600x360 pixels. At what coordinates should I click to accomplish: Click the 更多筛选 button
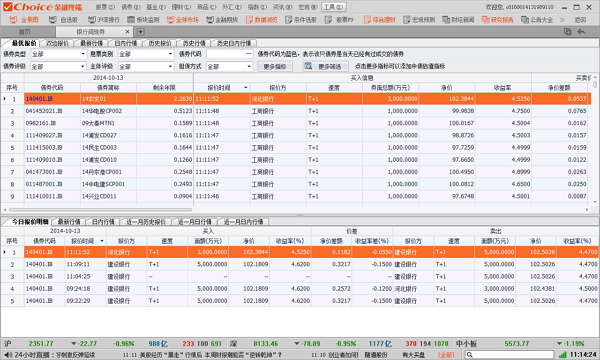point(325,67)
